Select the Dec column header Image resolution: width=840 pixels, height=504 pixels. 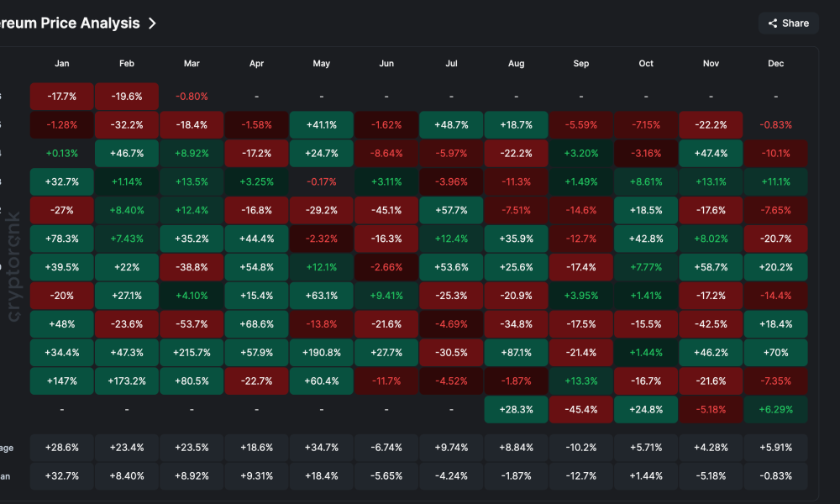[x=775, y=63]
